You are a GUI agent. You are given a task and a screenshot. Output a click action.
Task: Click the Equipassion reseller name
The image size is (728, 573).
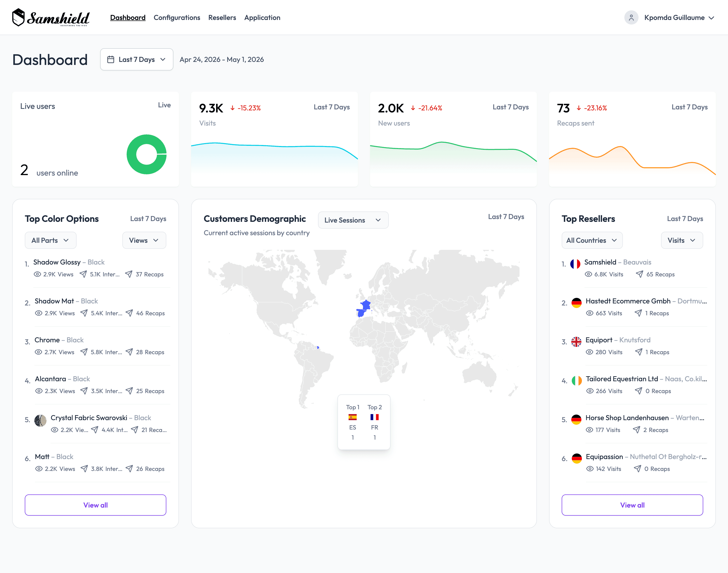click(604, 457)
